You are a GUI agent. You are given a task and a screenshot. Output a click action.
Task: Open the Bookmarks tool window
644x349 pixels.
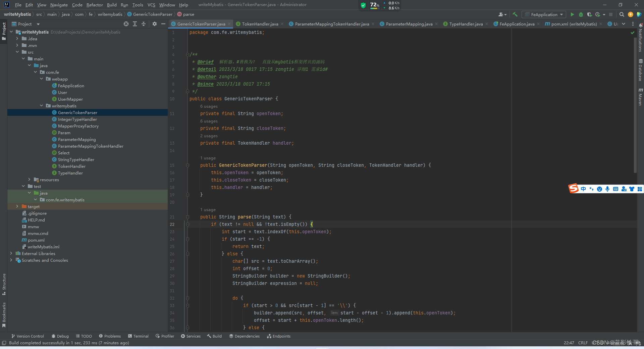tap(4, 315)
